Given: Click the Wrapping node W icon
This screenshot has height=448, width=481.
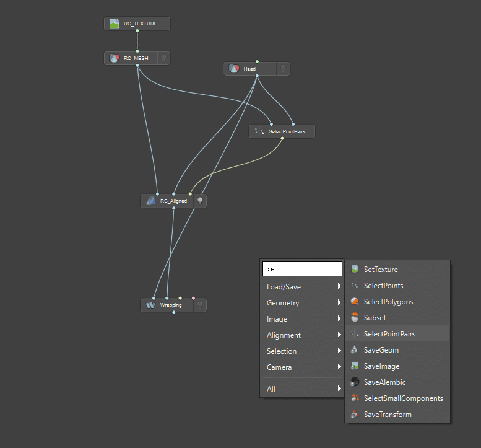Looking at the screenshot, I should pyautogui.click(x=150, y=305).
